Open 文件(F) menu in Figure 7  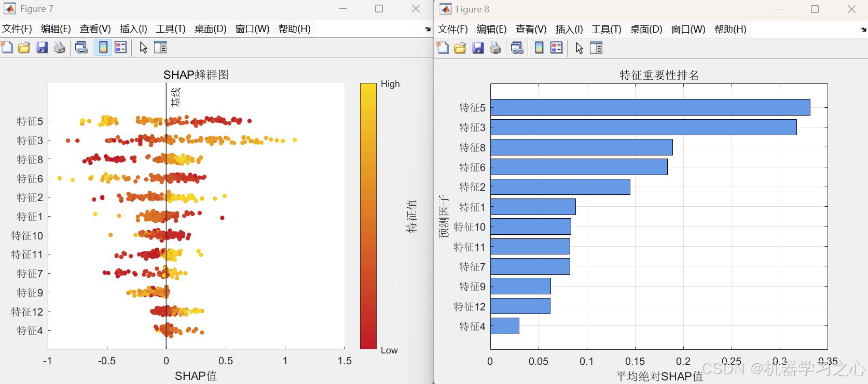[17, 29]
